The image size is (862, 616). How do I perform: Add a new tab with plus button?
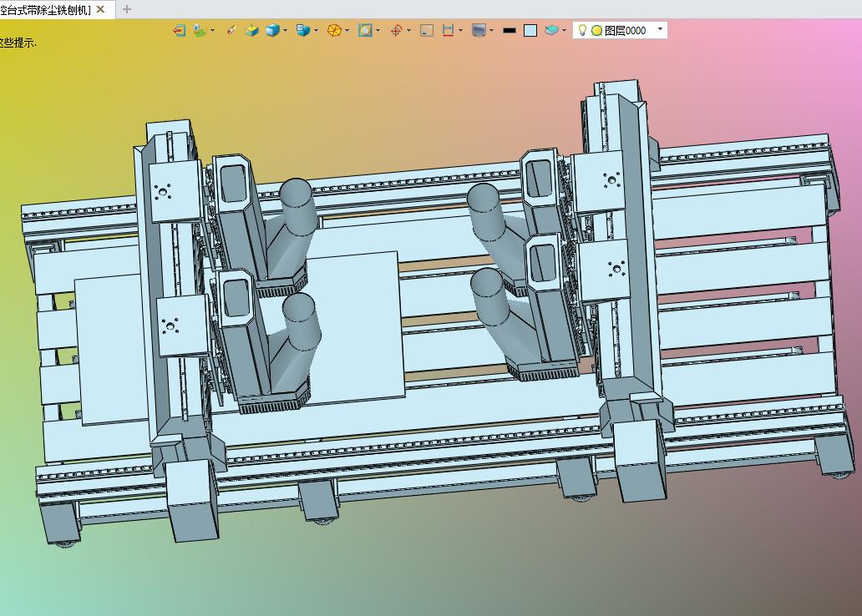(x=127, y=9)
